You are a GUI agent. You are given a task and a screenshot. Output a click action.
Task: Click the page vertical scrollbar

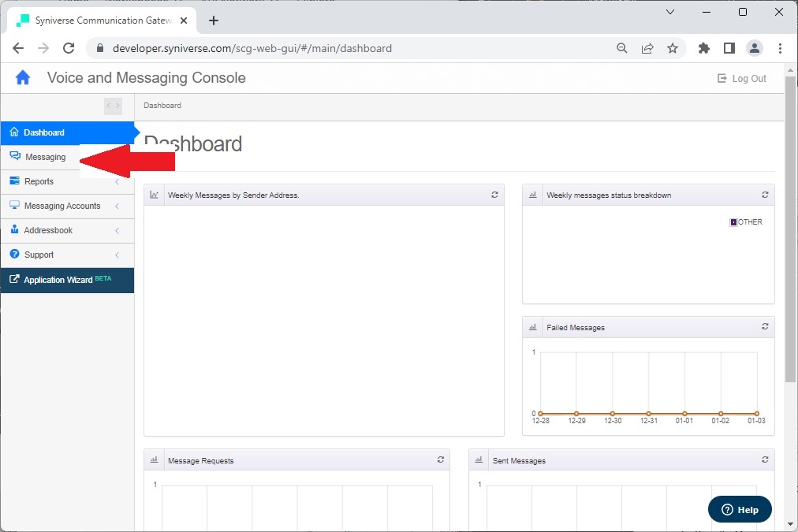pyautogui.click(x=790, y=229)
